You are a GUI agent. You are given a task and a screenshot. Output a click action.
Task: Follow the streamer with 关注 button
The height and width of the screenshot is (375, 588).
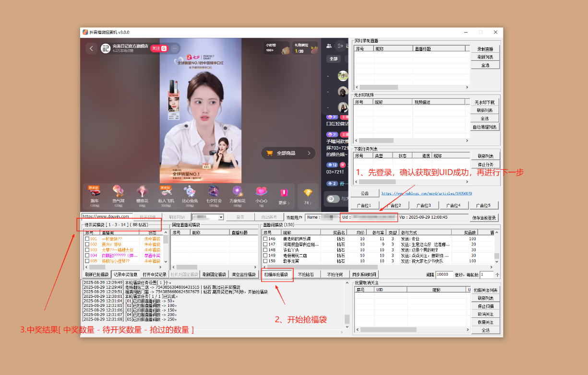pyautogui.click(x=158, y=48)
